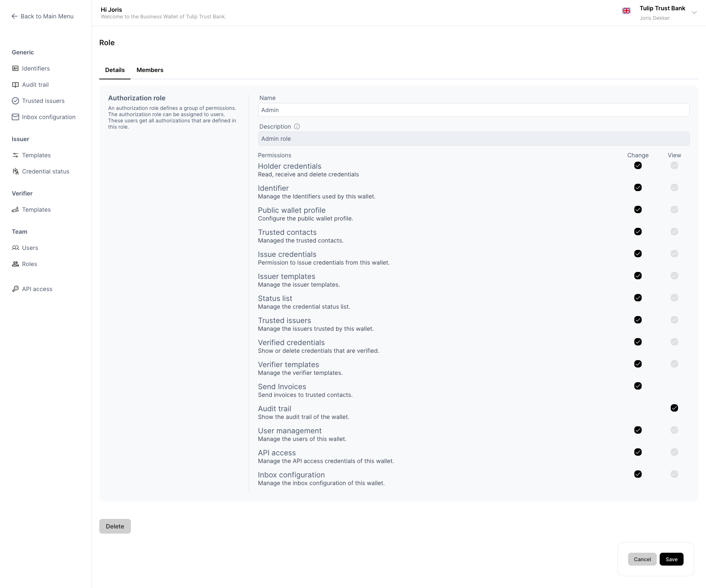
Task: Open the Users icon under Team
Action: (15, 248)
